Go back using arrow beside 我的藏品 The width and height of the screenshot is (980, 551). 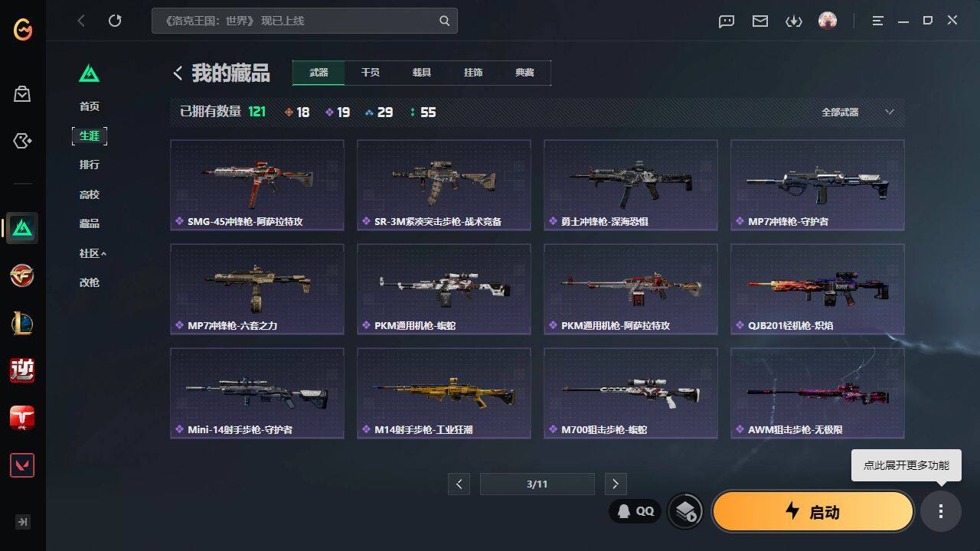pyautogui.click(x=178, y=73)
